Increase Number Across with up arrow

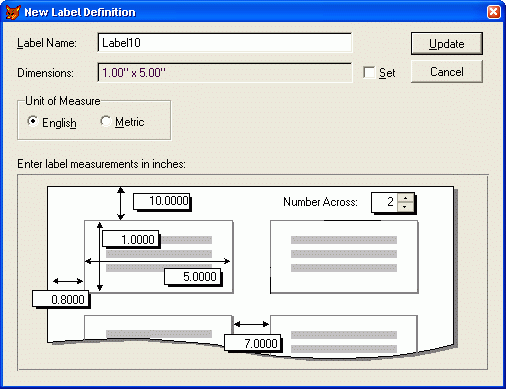tap(405, 198)
